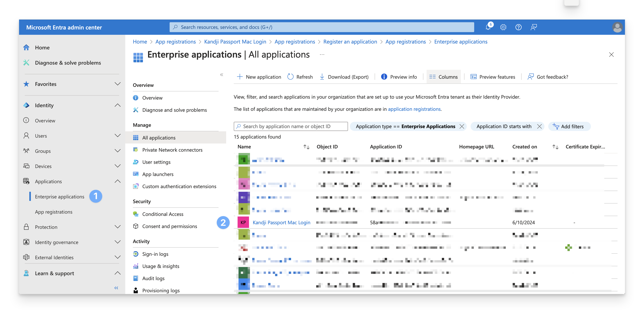Open the Kandji Passport Mac Login application
Viewport: 644px width, 313px height.
281,222
